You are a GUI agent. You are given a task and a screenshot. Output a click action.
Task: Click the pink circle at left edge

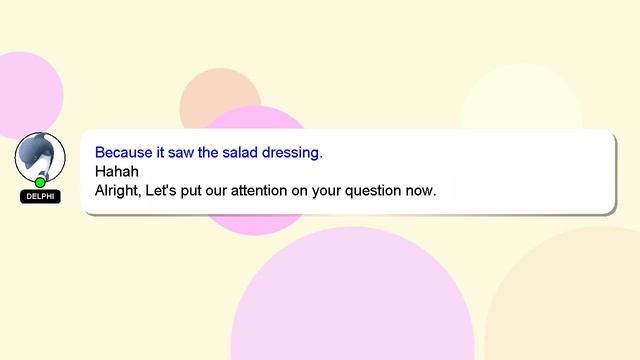(x=27, y=95)
